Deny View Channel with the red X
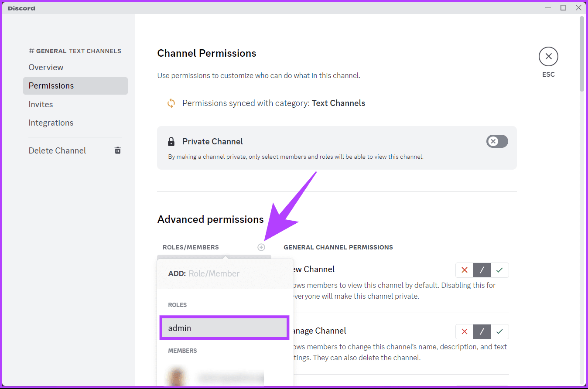 [x=464, y=270]
